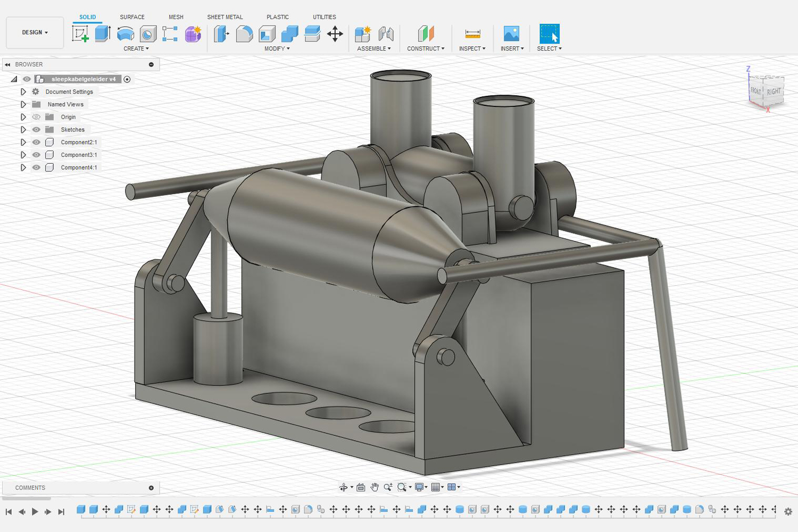Expand Component4:1 in the browser

(x=23, y=168)
